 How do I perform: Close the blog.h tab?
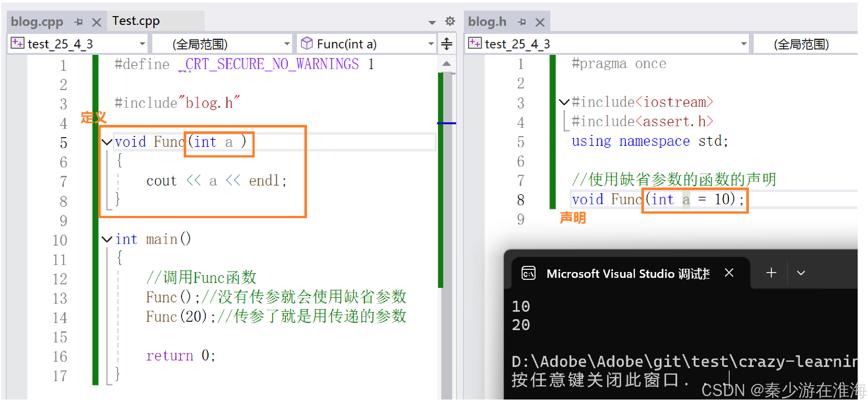tap(540, 23)
